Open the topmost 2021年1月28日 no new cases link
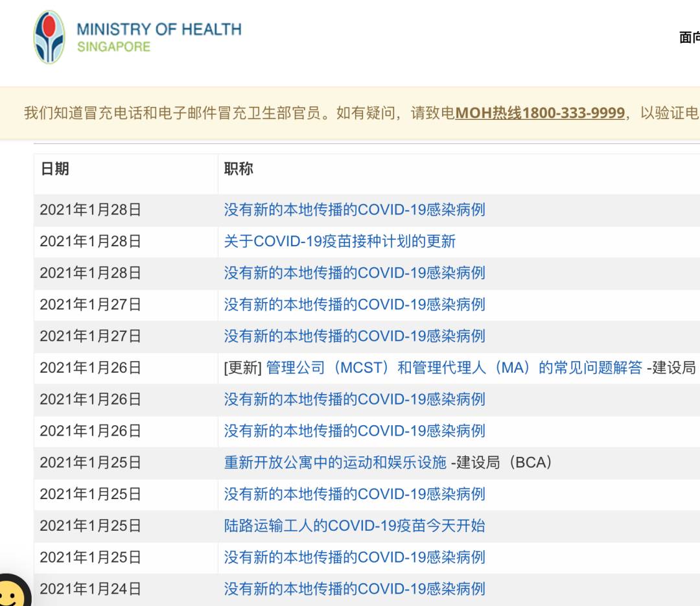The image size is (700, 606). (x=354, y=210)
